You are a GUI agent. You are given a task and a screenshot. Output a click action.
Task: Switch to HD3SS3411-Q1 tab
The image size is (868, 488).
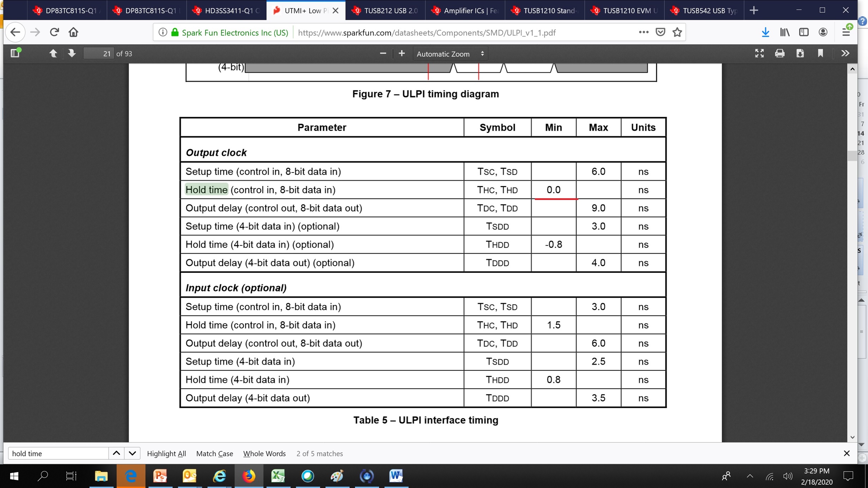(227, 11)
